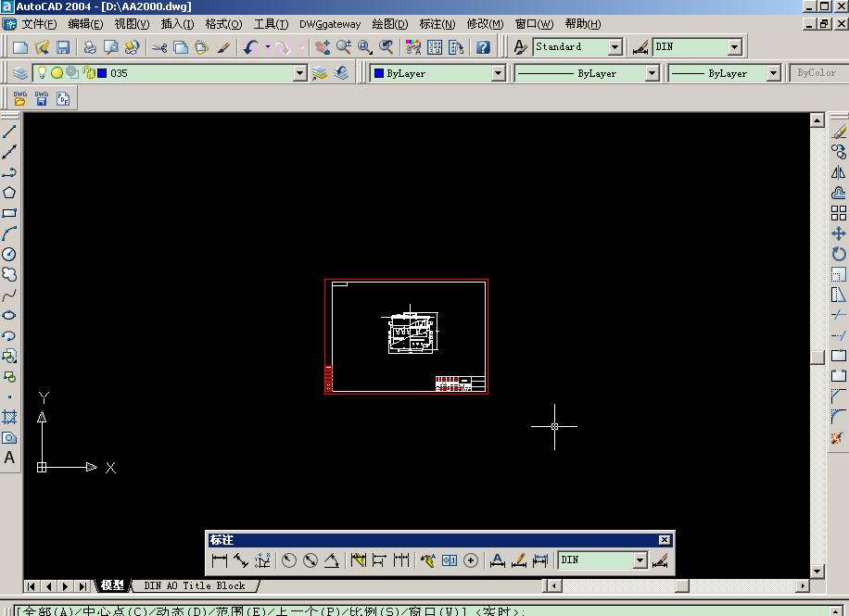Click the command line prompt field

423,611
